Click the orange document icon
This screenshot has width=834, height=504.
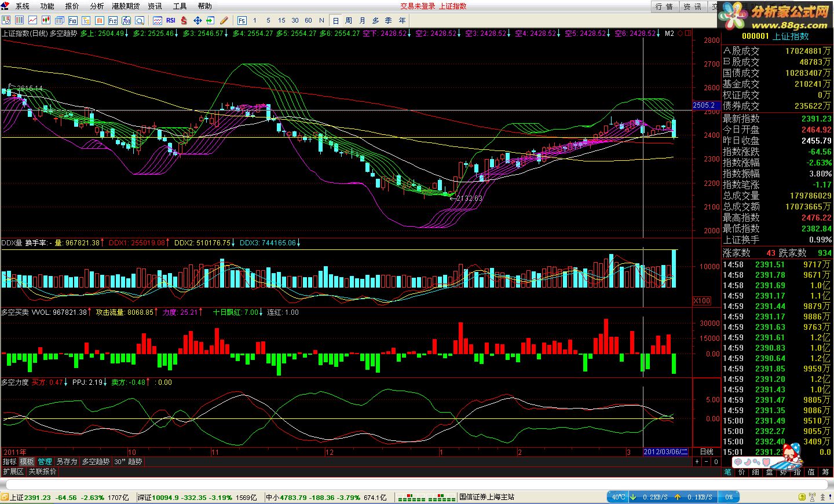click(99, 20)
